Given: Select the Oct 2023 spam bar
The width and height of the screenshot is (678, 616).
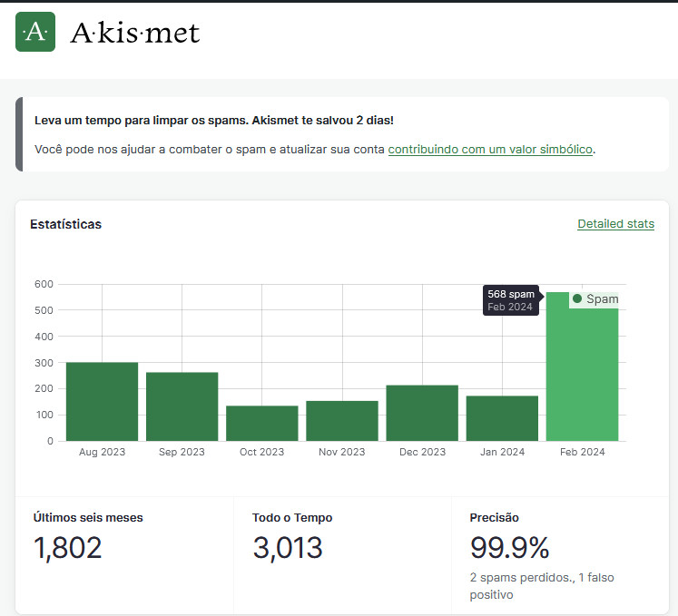Looking at the screenshot, I should pos(262,423).
